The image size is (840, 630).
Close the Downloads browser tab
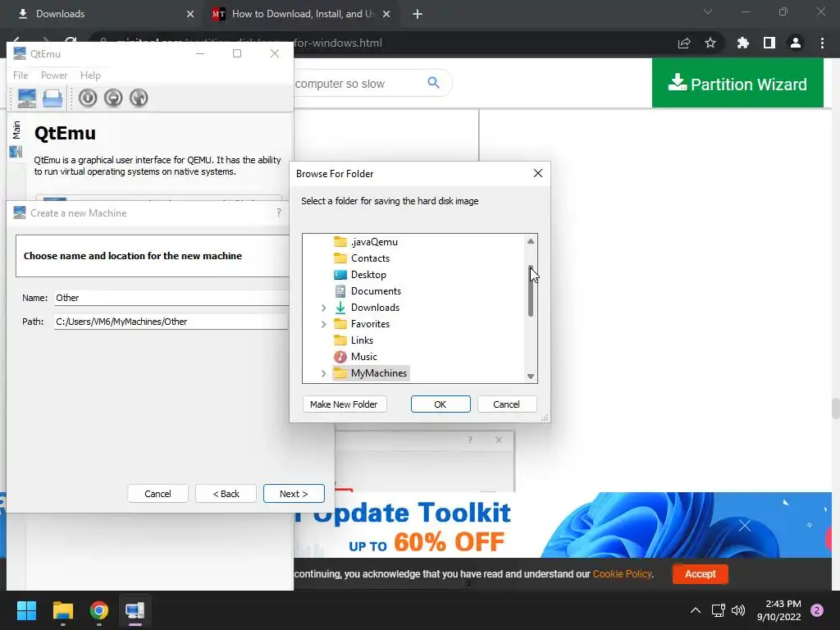190,14
